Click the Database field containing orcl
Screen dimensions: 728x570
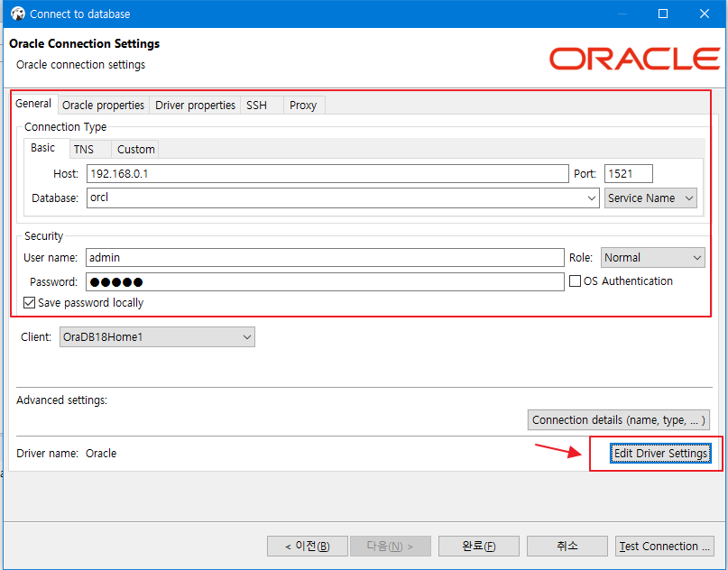click(343, 198)
